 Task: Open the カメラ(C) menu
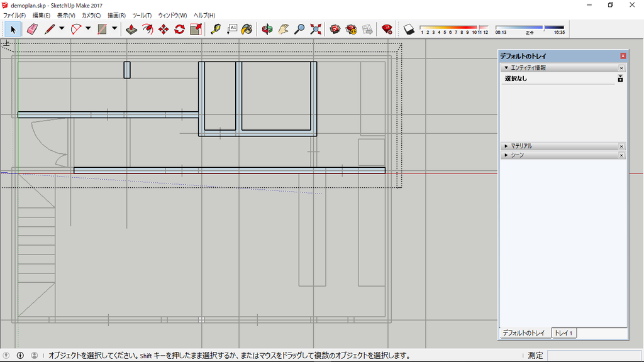tap(91, 15)
